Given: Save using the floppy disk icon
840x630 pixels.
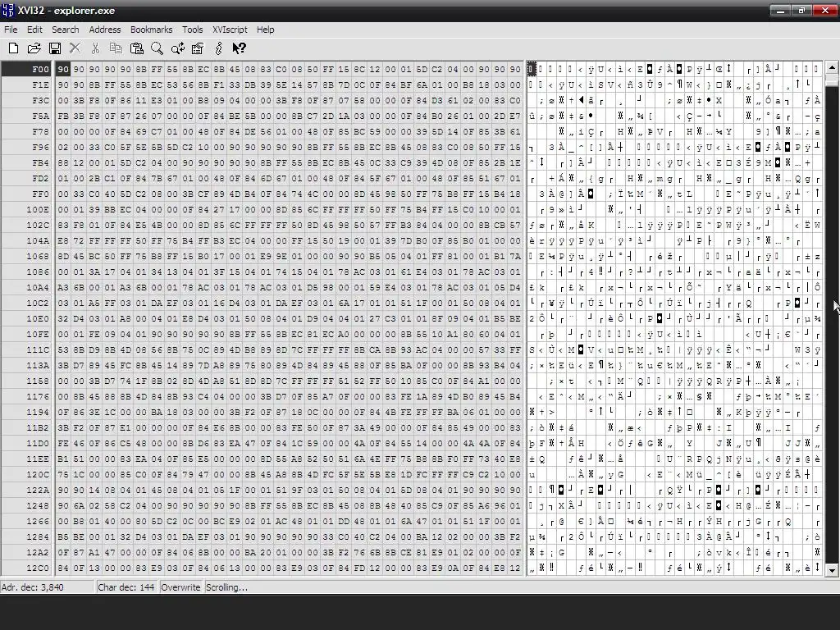Looking at the screenshot, I should [55, 48].
